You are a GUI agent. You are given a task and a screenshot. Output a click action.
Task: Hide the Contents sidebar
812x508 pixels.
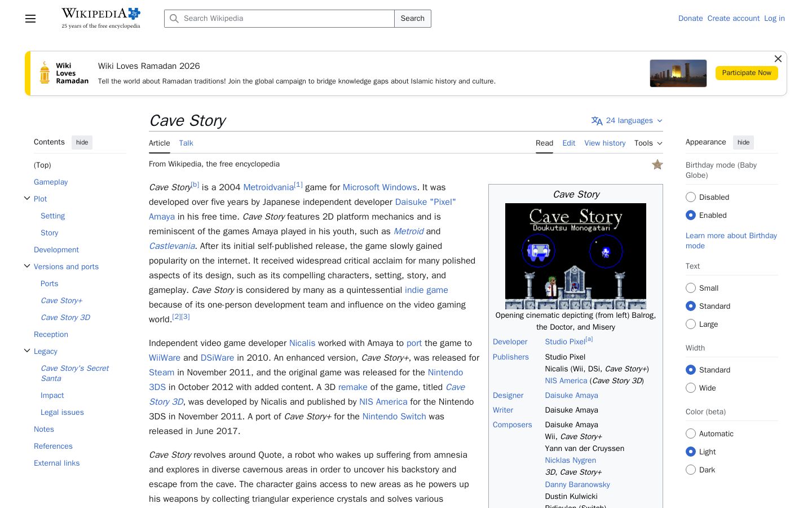click(x=82, y=142)
